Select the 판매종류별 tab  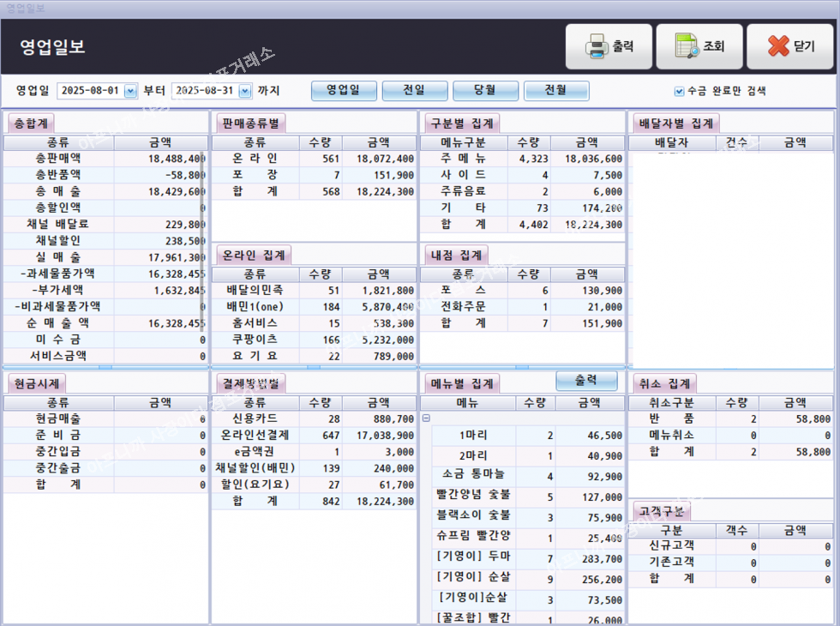click(251, 122)
